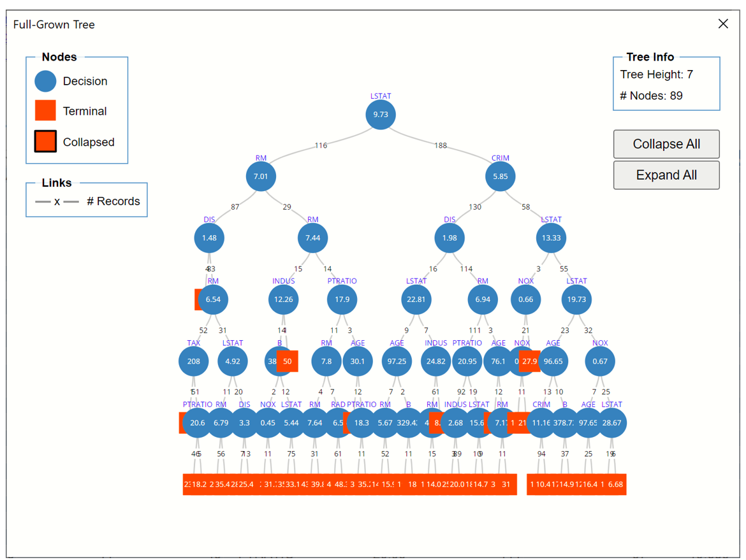Select the RM 7.44 decision node
The height and width of the screenshot is (560, 746).
coord(312,238)
